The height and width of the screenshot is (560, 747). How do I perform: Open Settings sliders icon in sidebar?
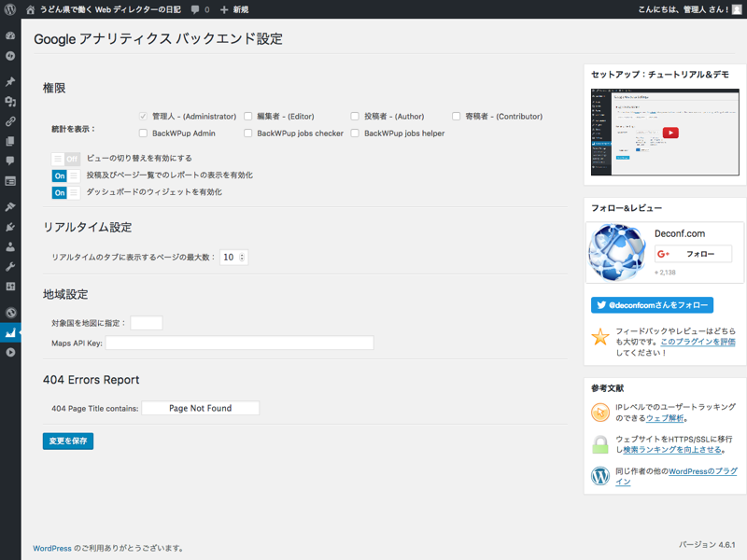10,287
